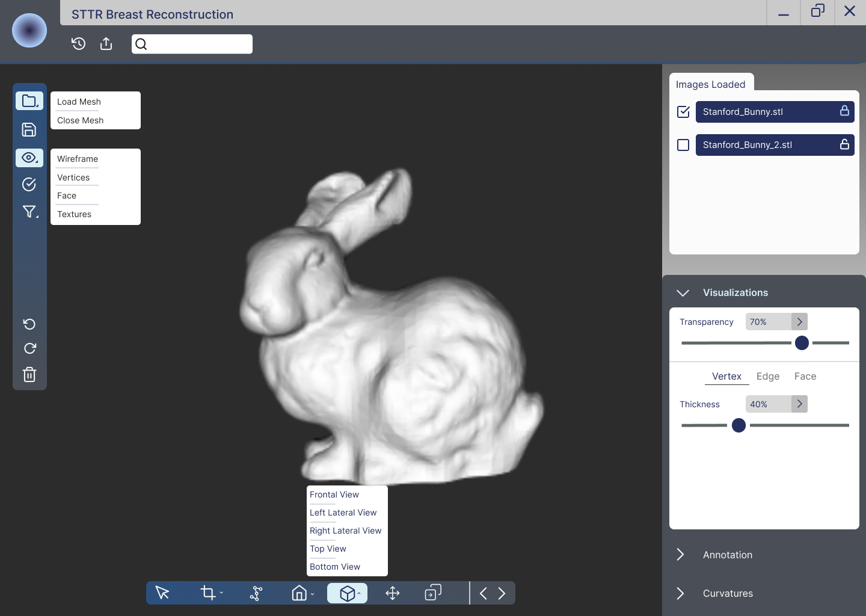Toggle the eye view options tool
Screen dimensions: 866x616
pyautogui.click(x=29, y=158)
